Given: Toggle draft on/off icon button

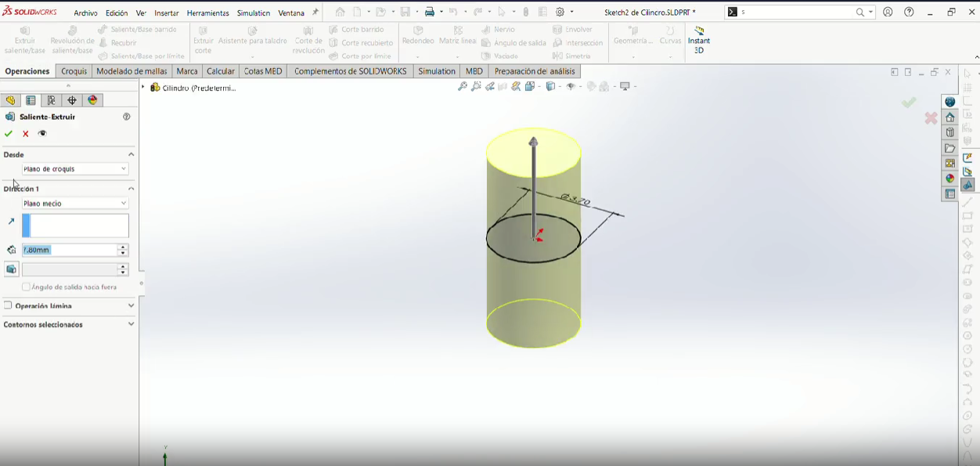Looking at the screenshot, I should [11, 269].
